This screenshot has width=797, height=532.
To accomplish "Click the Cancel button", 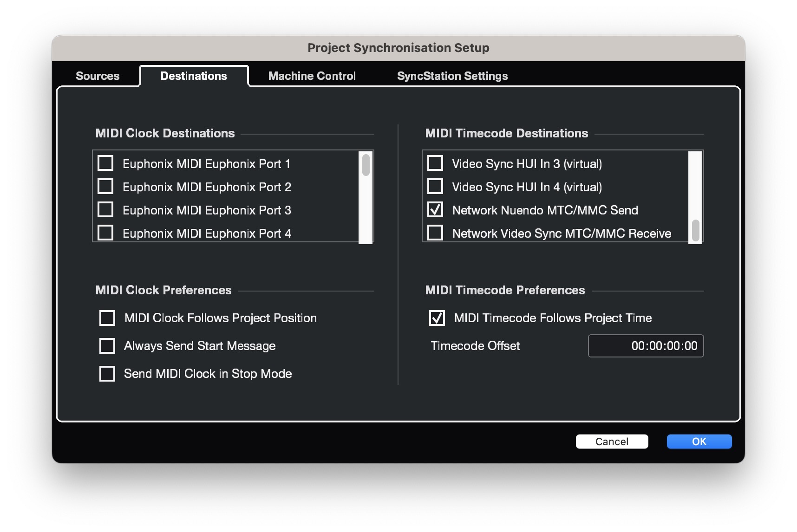I will (x=612, y=441).
